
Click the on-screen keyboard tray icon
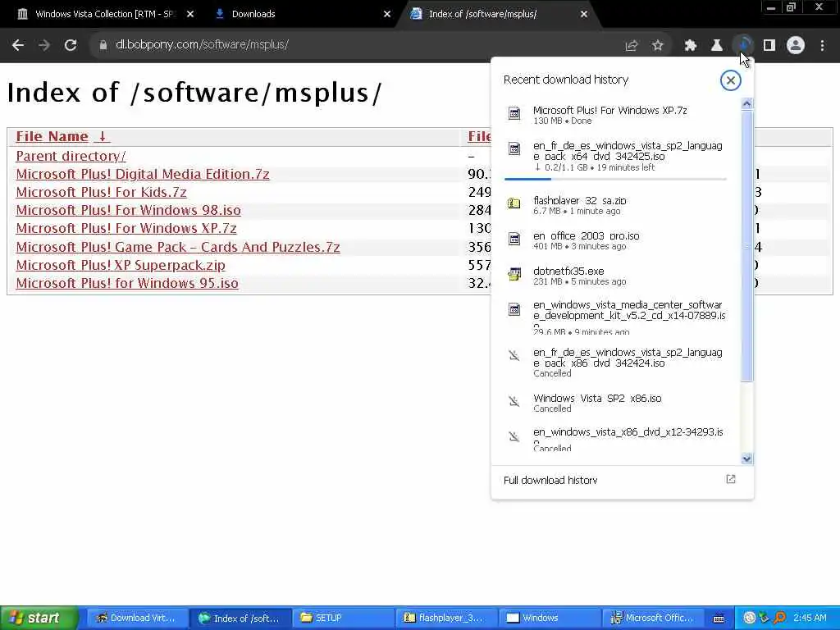pyautogui.click(x=719, y=619)
